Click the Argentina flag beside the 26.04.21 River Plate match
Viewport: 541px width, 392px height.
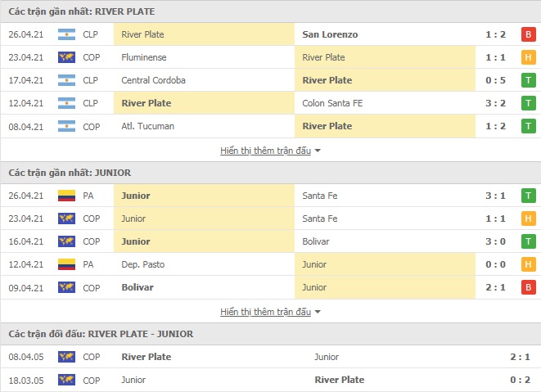click(66, 34)
